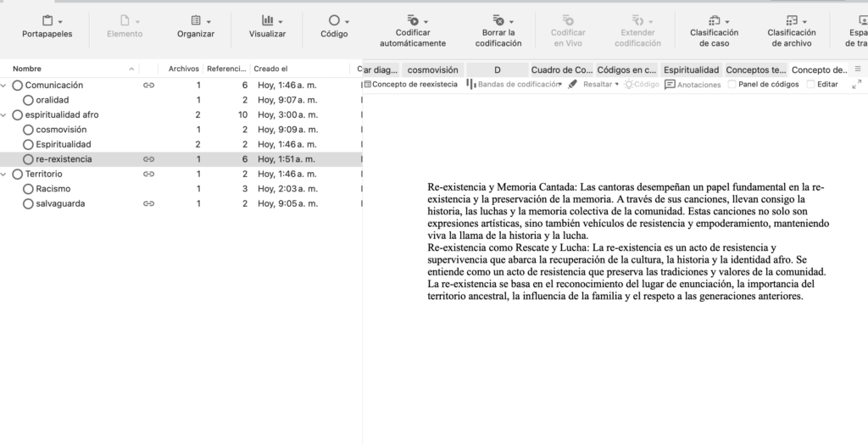The image size is (868, 444).
Task: Open the Resaltar dropdown arrow
Action: coord(617,85)
